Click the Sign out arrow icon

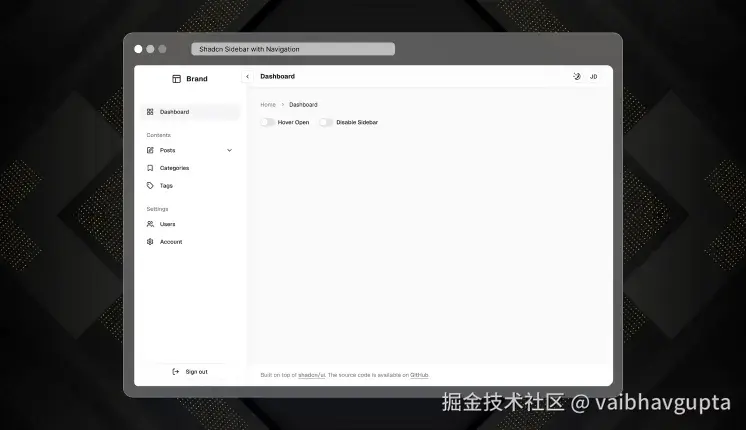(x=176, y=371)
